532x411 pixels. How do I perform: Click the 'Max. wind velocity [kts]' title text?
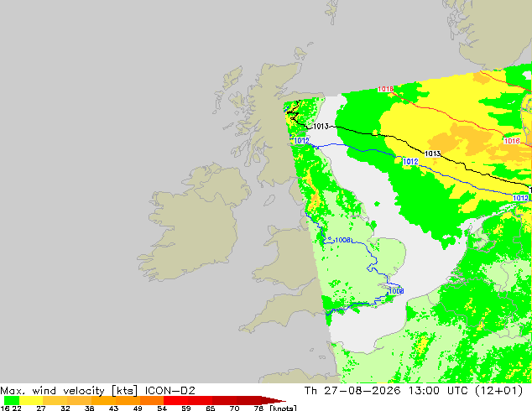pyautogui.click(x=69, y=391)
